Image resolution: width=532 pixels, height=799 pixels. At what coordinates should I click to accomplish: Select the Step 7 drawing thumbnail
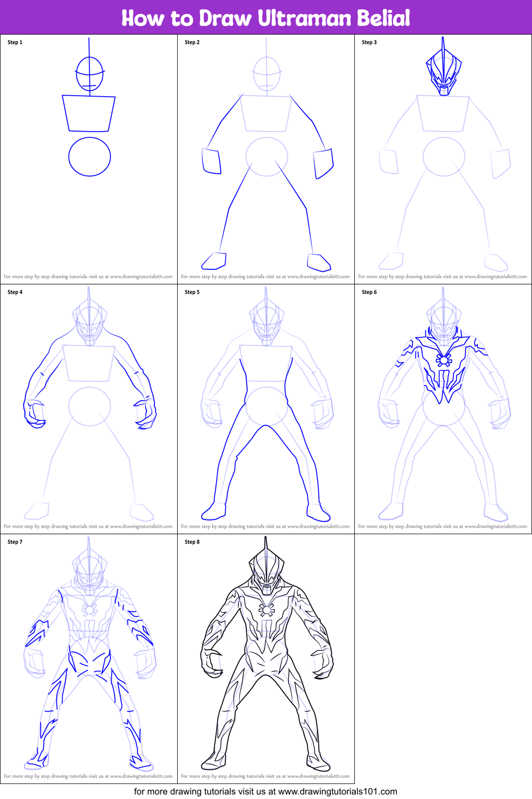tap(89, 659)
